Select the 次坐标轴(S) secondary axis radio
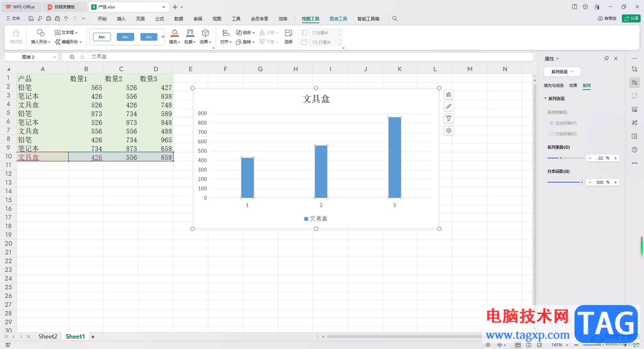This screenshot has width=644, height=349. click(551, 134)
